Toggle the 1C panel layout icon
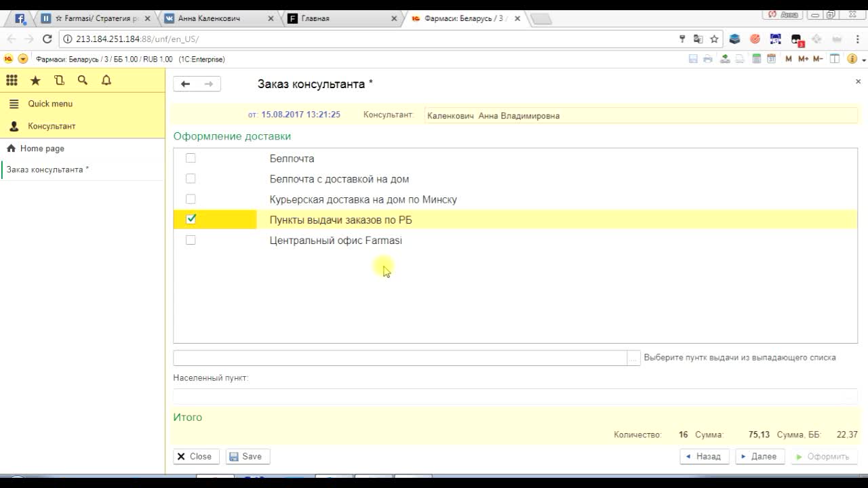The width and height of the screenshot is (868, 488). (x=835, y=59)
